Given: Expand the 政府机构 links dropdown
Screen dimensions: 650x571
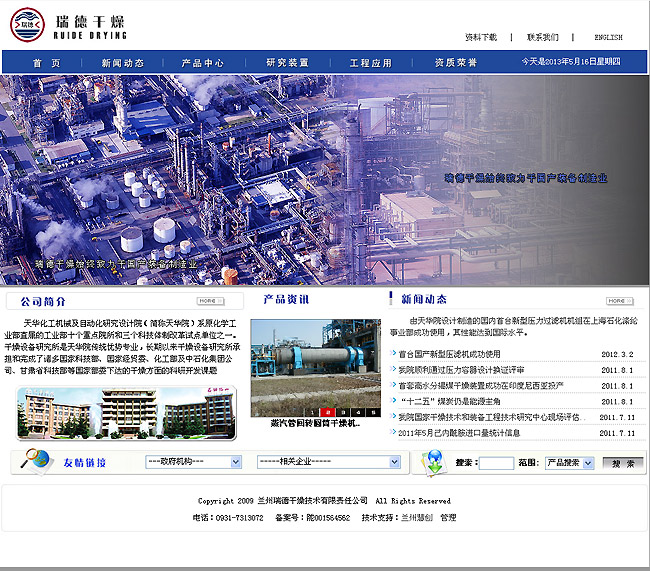Looking at the screenshot, I should [x=193, y=462].
